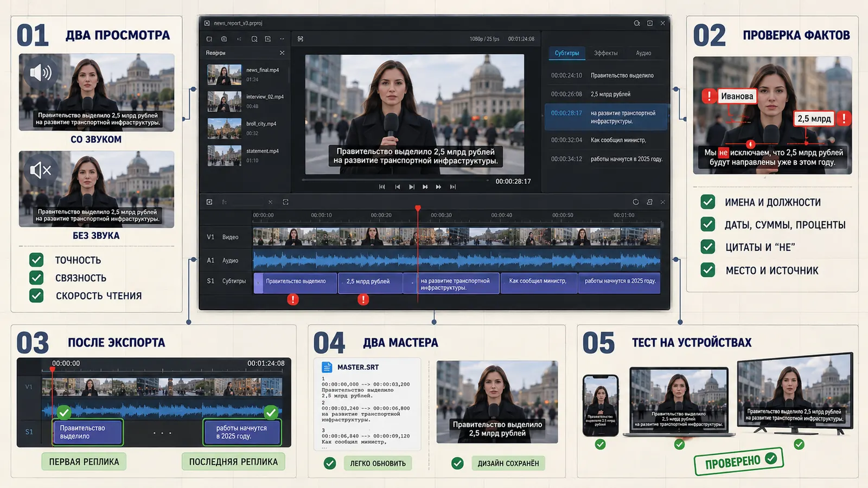Close the media bin panel with its X

click(x=282, y=53)
